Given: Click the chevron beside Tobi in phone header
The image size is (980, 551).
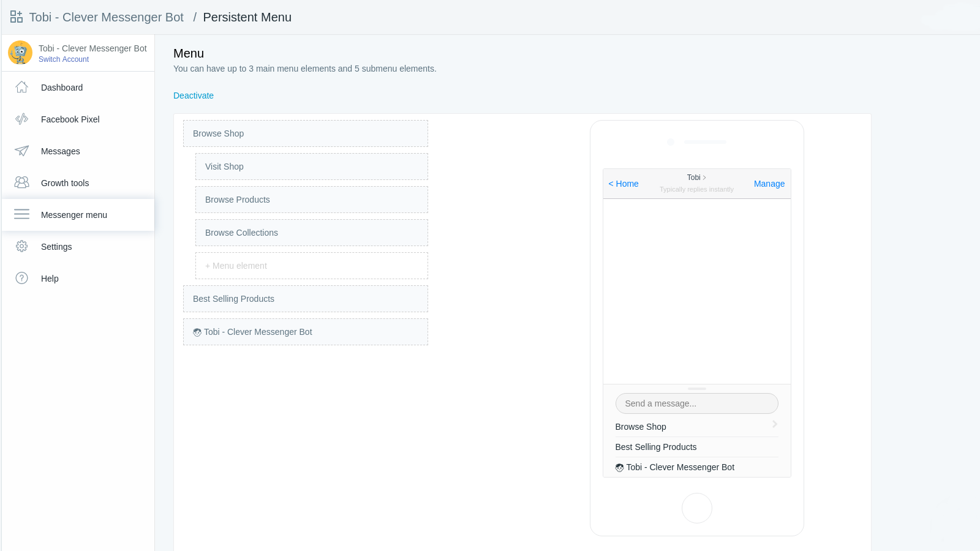Looking at the screenshot, I should (x=704, y=178).
